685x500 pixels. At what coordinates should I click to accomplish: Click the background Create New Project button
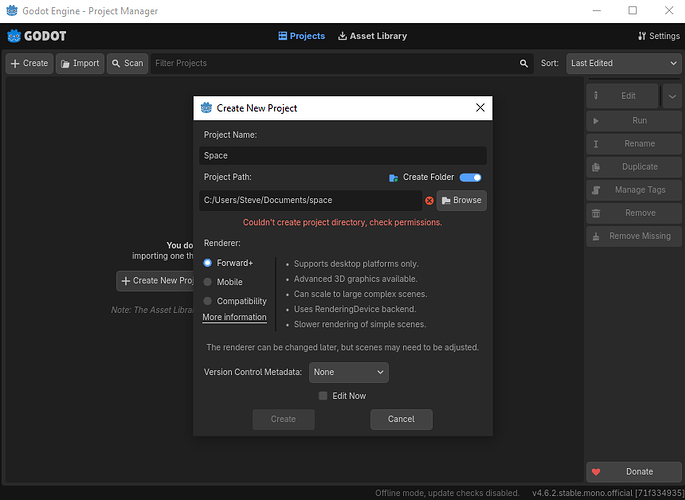click(155, 281)
